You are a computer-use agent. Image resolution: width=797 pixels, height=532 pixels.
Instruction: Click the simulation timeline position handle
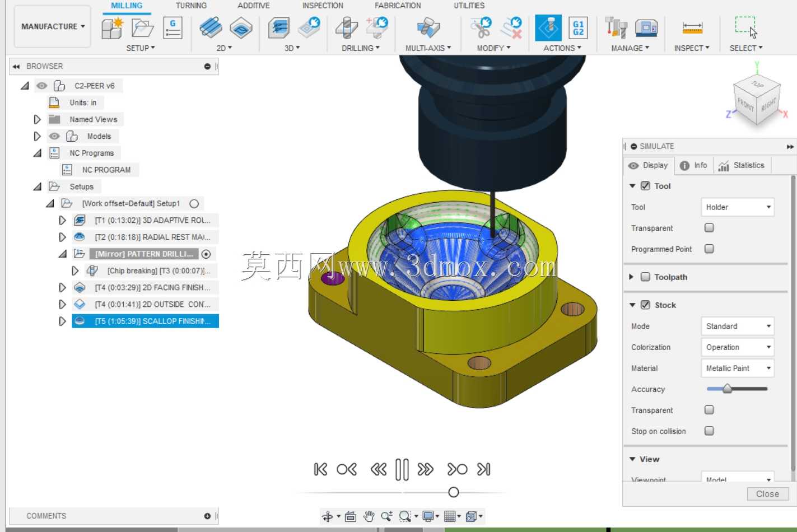point(454,492)
